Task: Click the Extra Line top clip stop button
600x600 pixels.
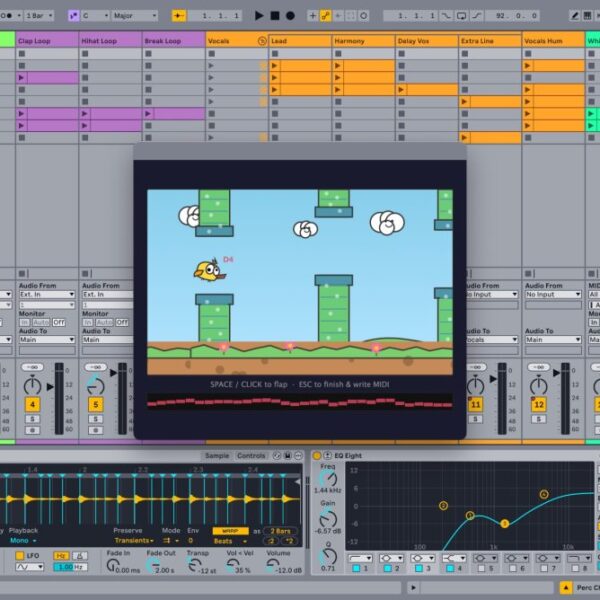Action: (465, 54)
